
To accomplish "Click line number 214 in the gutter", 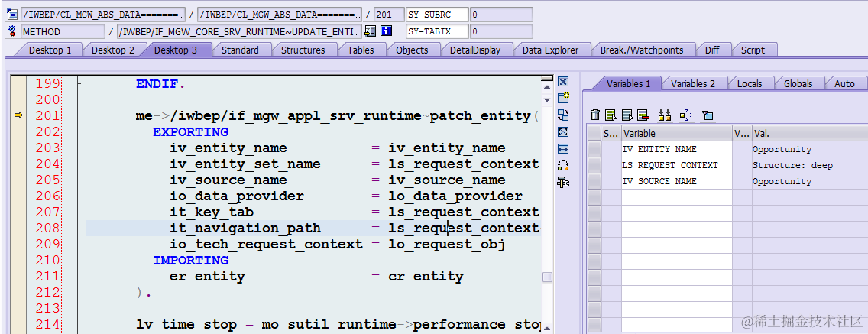I will (x=47, y=324).
